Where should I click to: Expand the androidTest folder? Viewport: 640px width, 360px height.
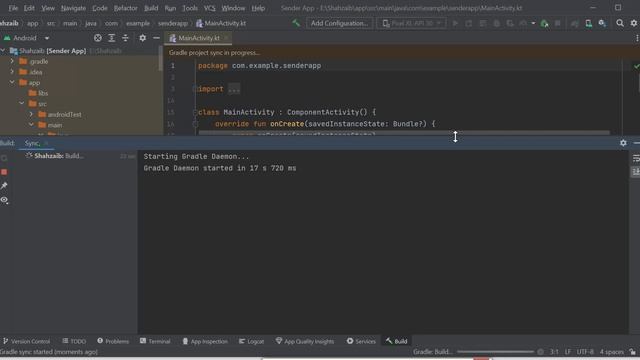(31, 114)
